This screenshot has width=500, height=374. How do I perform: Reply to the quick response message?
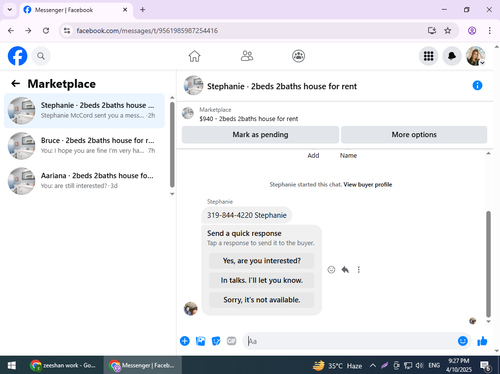[x=345, y=270]
